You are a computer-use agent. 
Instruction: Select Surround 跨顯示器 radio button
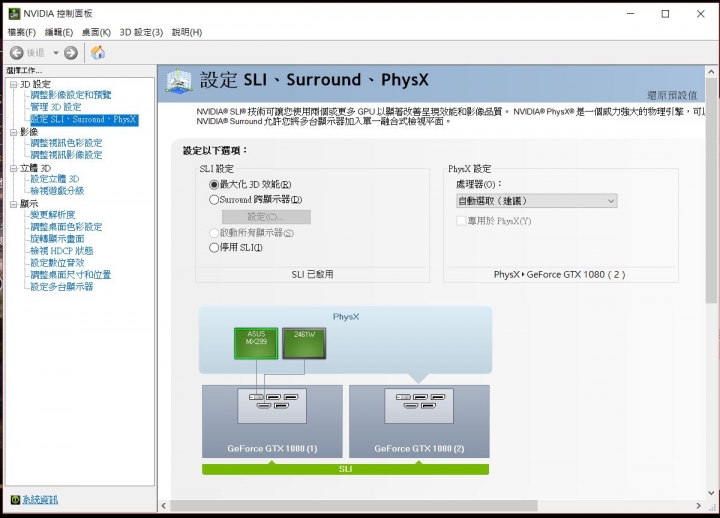(214, 200)
